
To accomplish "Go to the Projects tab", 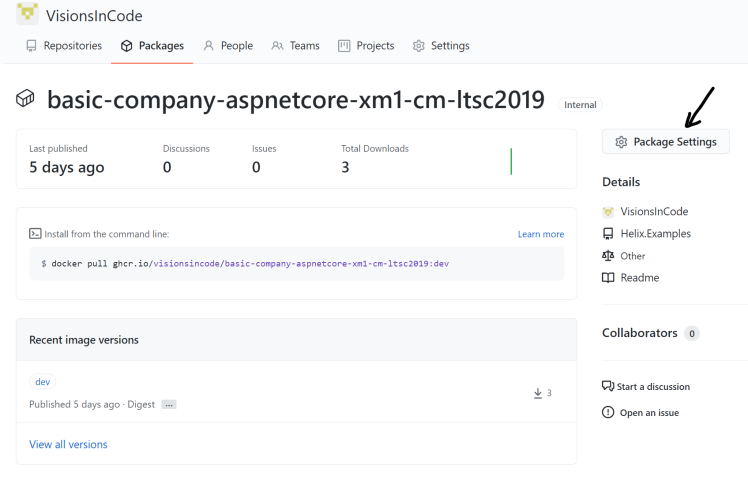I will (x=366, y=46).
